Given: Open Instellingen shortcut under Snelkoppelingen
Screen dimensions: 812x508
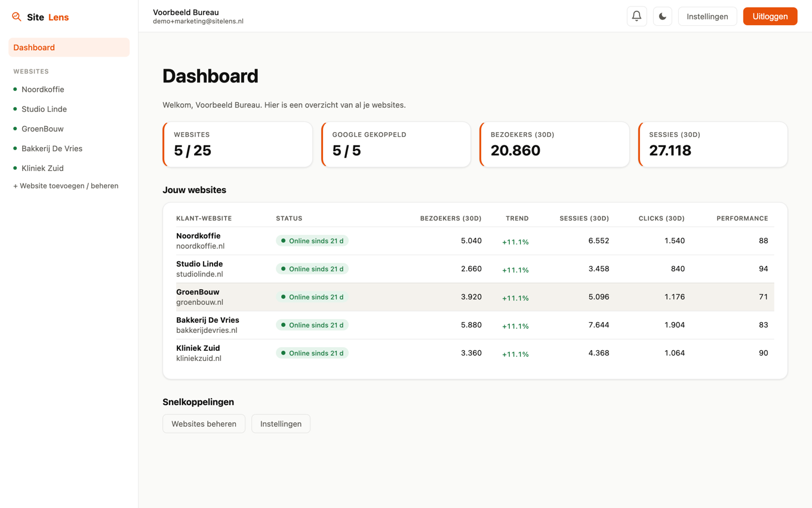Looking at the screenshot, I should tap(281, 424).
